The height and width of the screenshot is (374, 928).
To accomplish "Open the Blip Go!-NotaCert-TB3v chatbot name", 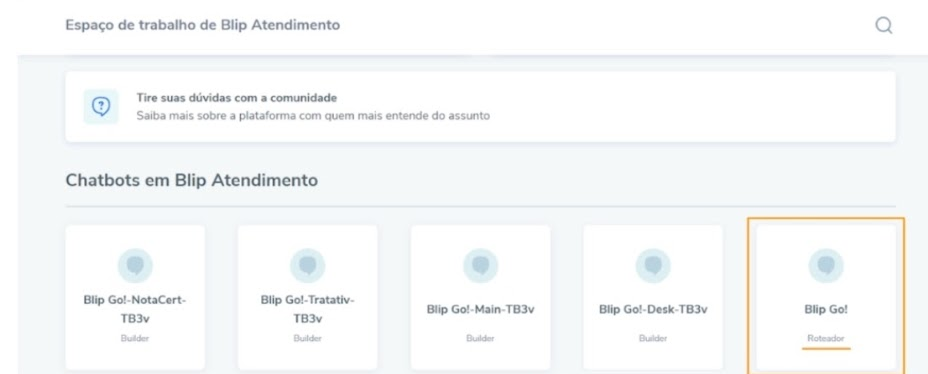I will [x=135, y=309].
